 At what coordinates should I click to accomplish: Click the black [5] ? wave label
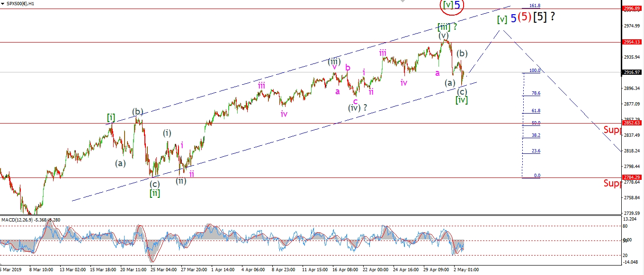(x=544, y=18)
